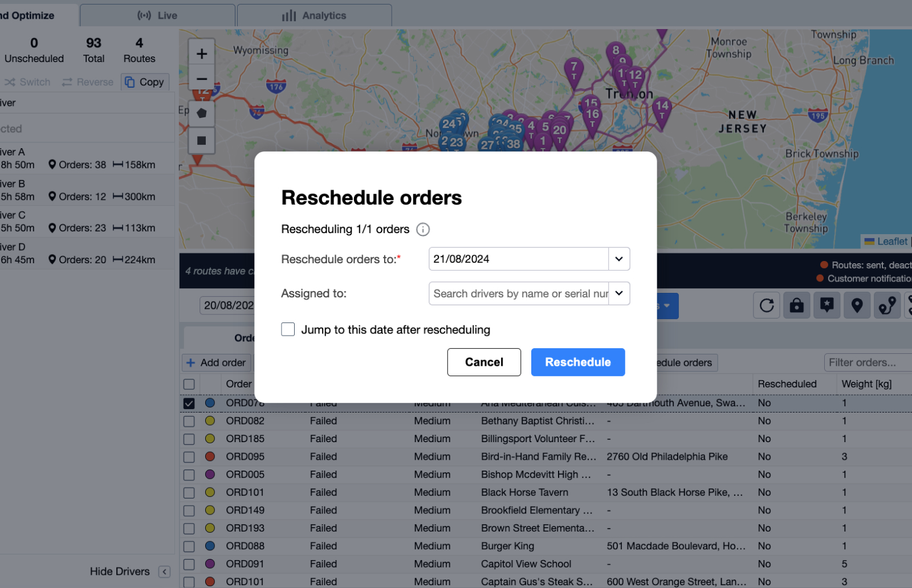Viewport: 912px width, 588px height.
Task: Enable Jump to this date after rescheduling
Action: point(288,329)
